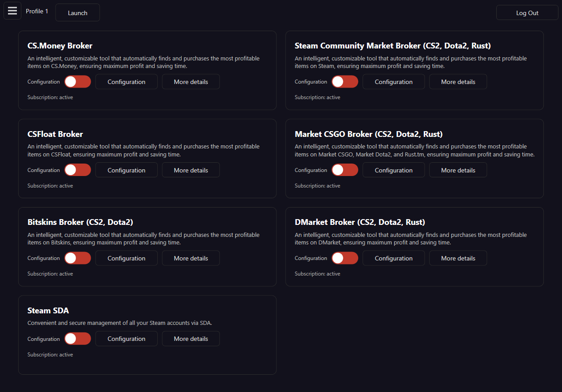Viewport: 562px width, 392px height.
Task: Toggle the Bitskins Broker configuration switch
Action: pyautogui.click(x=78, y=258)
